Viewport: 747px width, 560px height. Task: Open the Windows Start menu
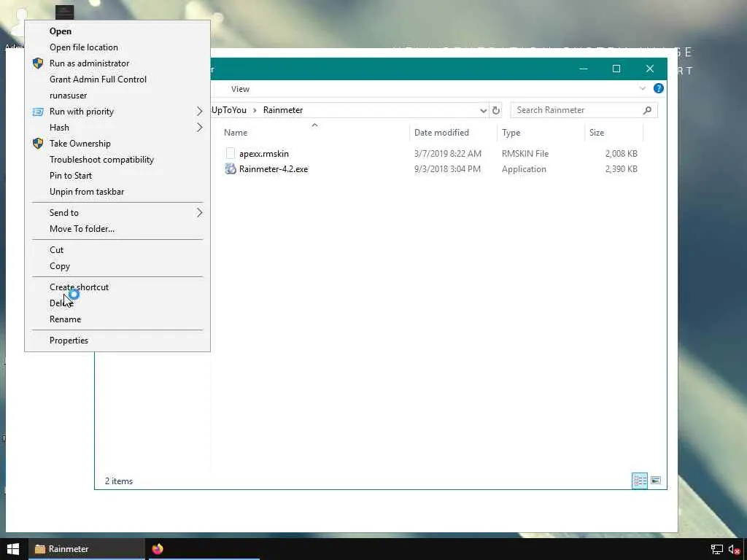(x=13, y=549)
